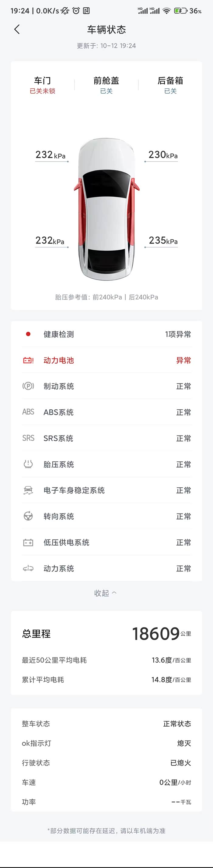Screen dimensions: 213x868
Task: Tap the steering wheel system icon
Action: (x=28, y=516)
